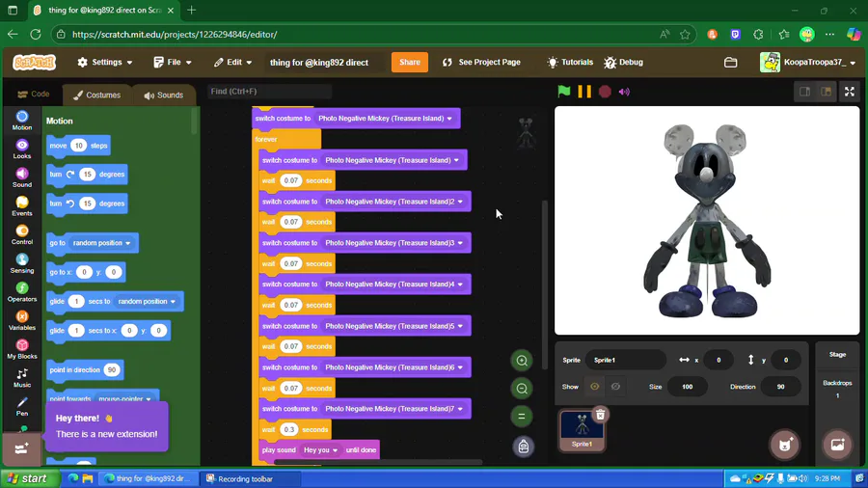Delete Sprite1 with trash icon

[x=600, y=415]
